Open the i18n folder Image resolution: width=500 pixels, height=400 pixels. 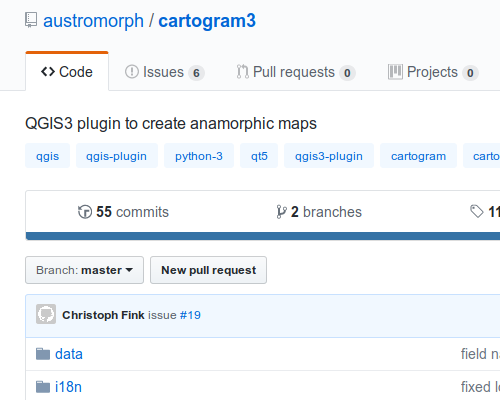(68, 387)
